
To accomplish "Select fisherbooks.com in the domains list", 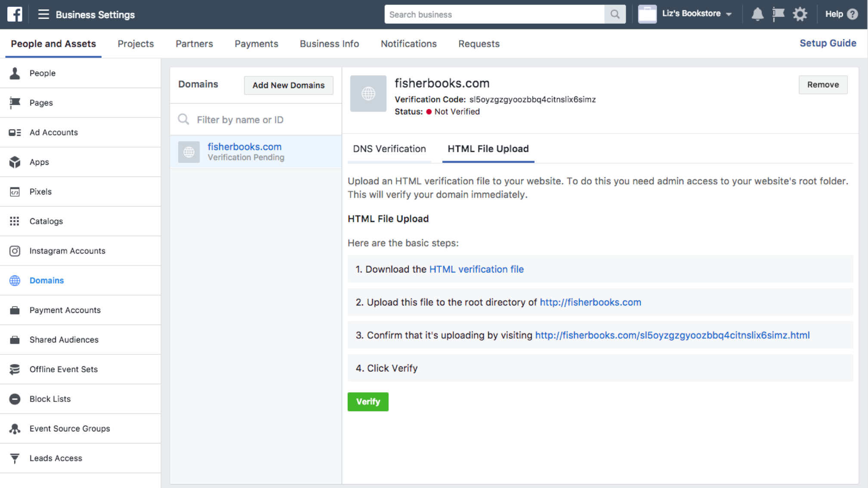I will (256, 152).
